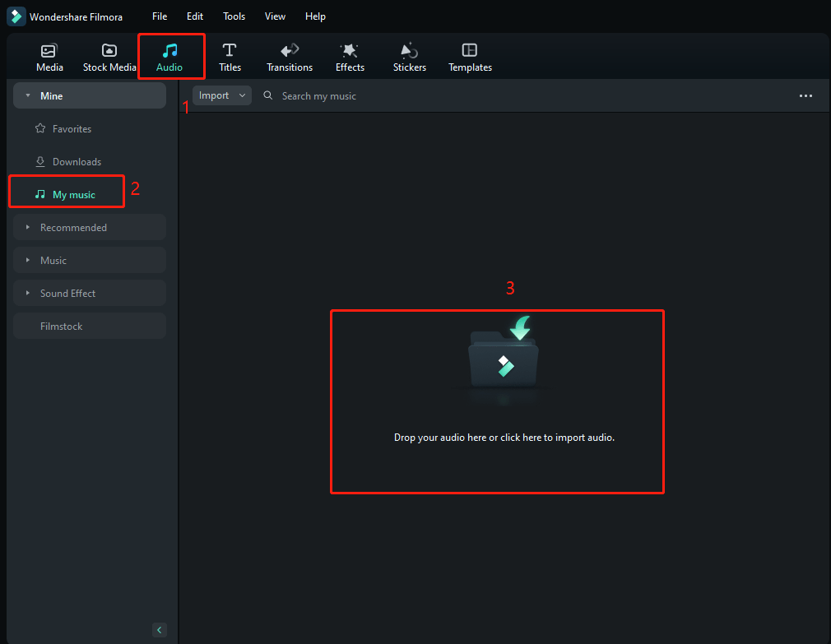Open the View menu
The width and height of the screenshot is (831, 644).
point(275,16)
